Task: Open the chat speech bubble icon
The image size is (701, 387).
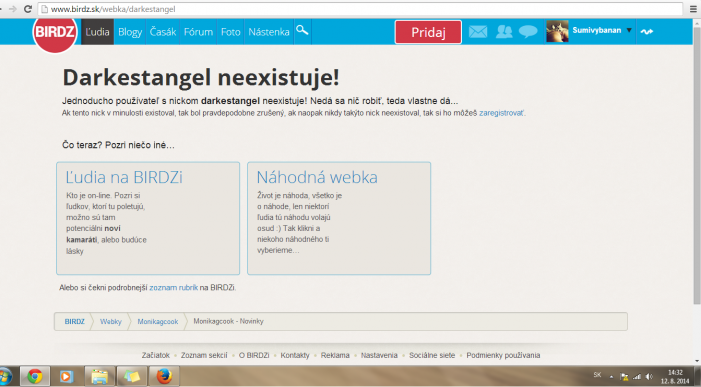Action: click(528, 31)
